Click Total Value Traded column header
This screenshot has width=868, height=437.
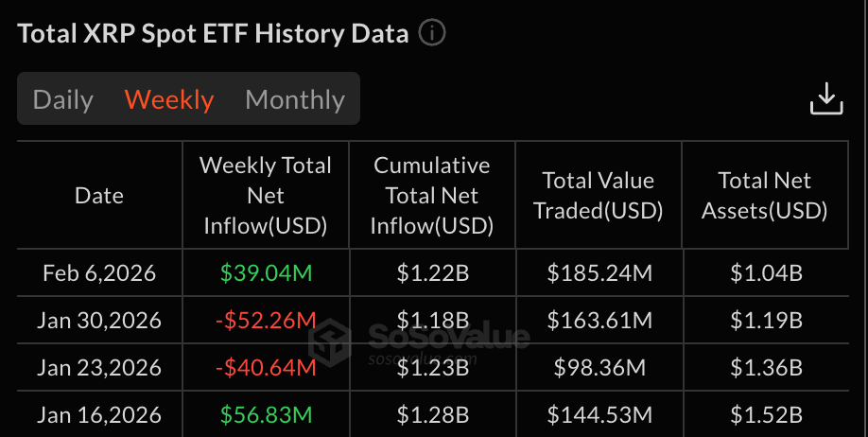(x=599, y=196)
